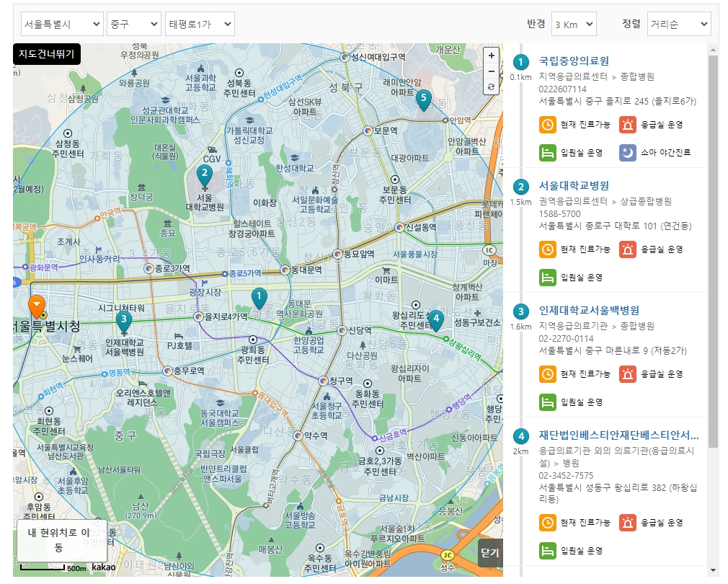728x584 pixels.
Task: Open the 거리순 sort order dropdown
Action: click(x=679, y=24)
